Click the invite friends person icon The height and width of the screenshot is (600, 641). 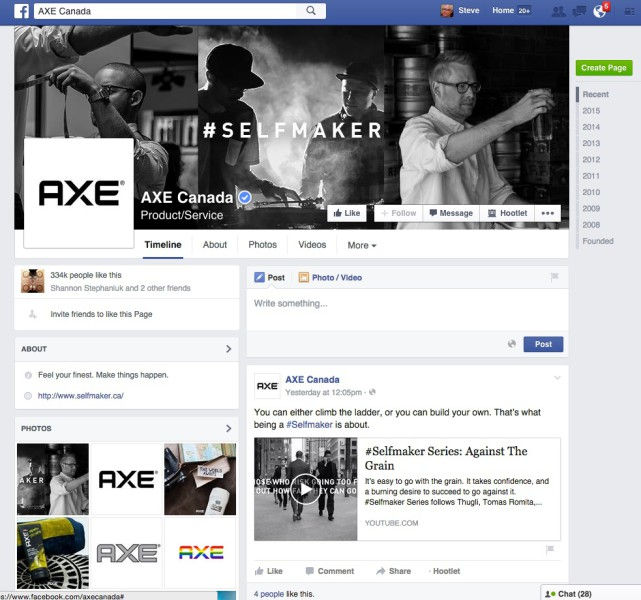tap(32, 314)
